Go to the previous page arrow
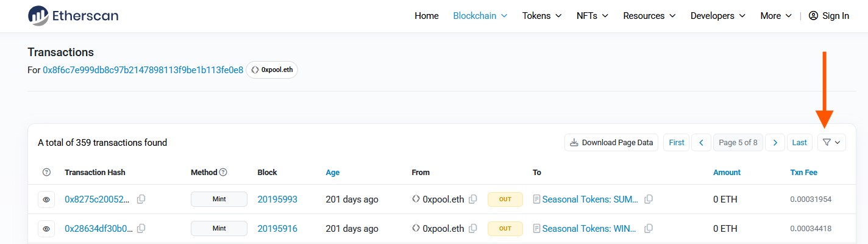 (x=701, y=143)
